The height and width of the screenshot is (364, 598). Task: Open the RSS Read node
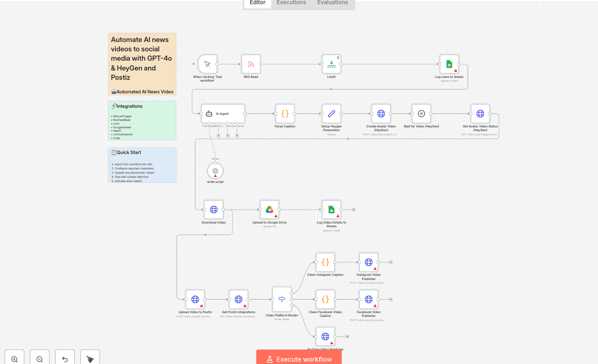pos(251,64)
